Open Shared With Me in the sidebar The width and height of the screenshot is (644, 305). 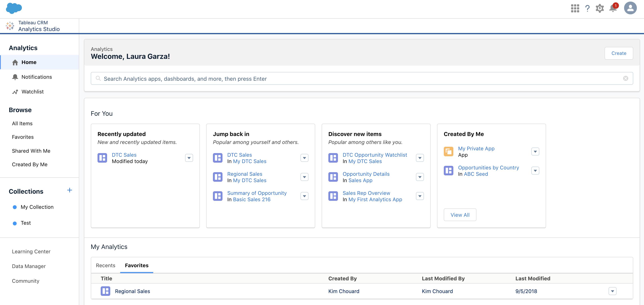tap(31, 151)
